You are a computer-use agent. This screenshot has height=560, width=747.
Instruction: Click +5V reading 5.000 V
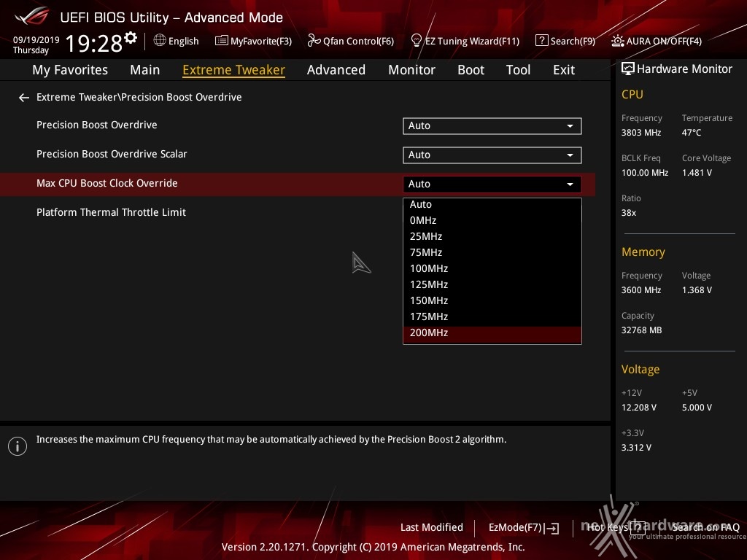point(697,408)
